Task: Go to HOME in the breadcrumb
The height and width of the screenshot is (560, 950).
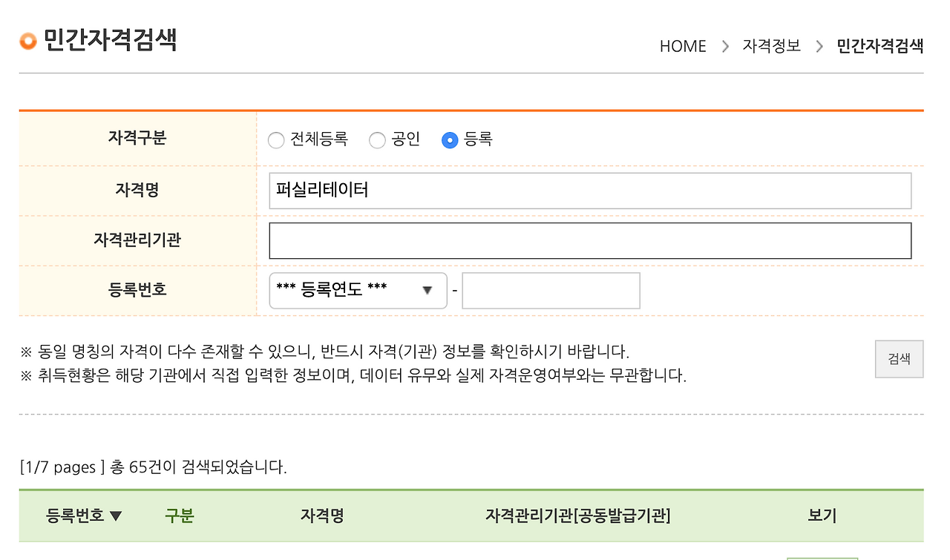Action: tap(683, 46)
